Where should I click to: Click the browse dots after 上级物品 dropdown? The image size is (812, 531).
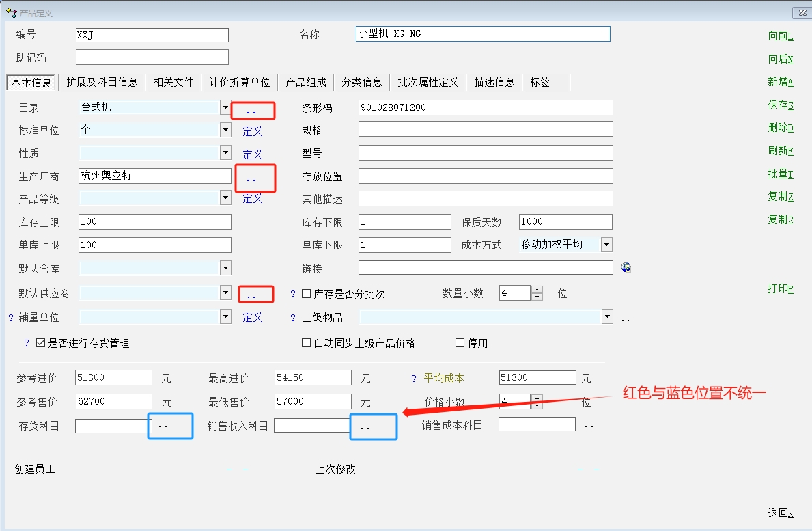pyautogui.click(x=625, y=318)
